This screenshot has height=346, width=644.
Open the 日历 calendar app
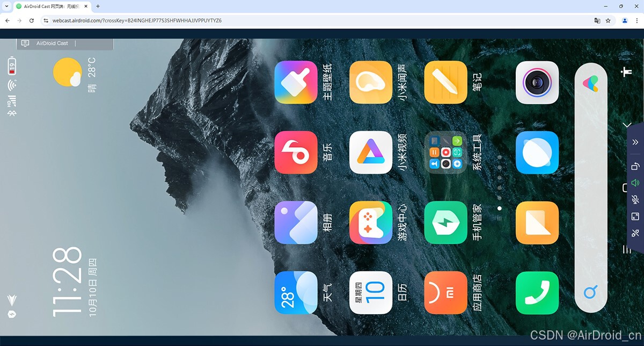(x=371, y=292)
